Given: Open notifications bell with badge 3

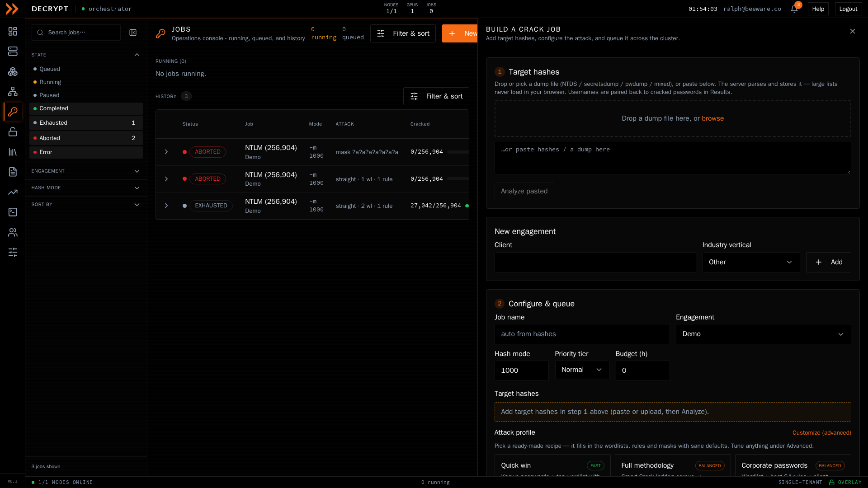Looking at the screenshot, I should [794, 9].
